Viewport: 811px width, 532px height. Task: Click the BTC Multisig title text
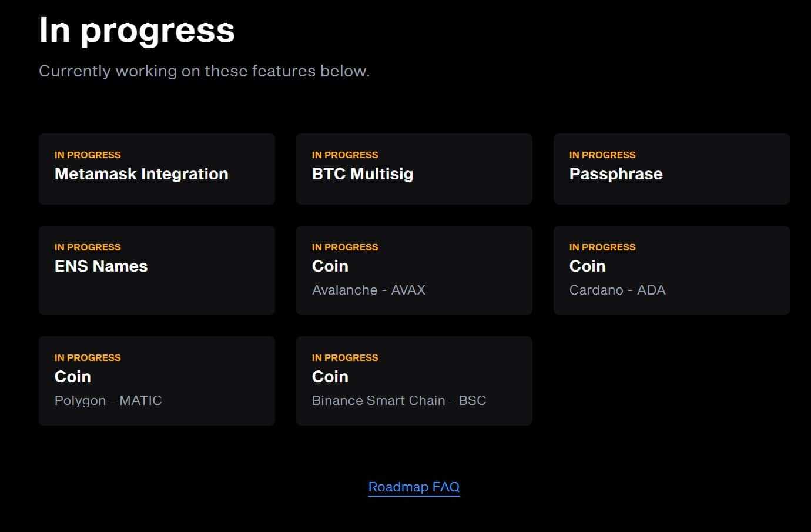point(363,174)
